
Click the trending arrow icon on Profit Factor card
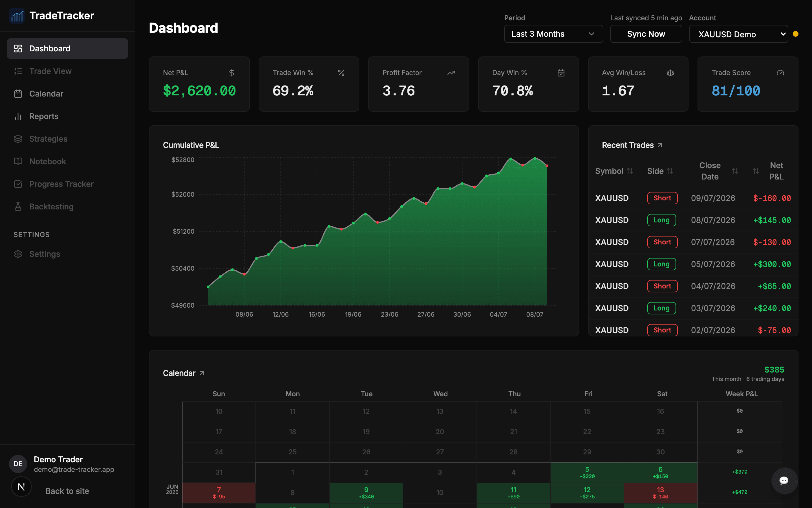tap(451, 73)
